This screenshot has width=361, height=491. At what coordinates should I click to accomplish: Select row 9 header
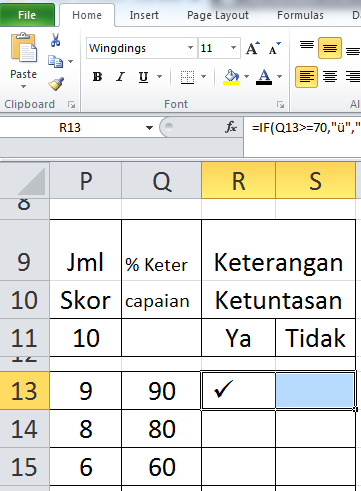tap(25, 250)
